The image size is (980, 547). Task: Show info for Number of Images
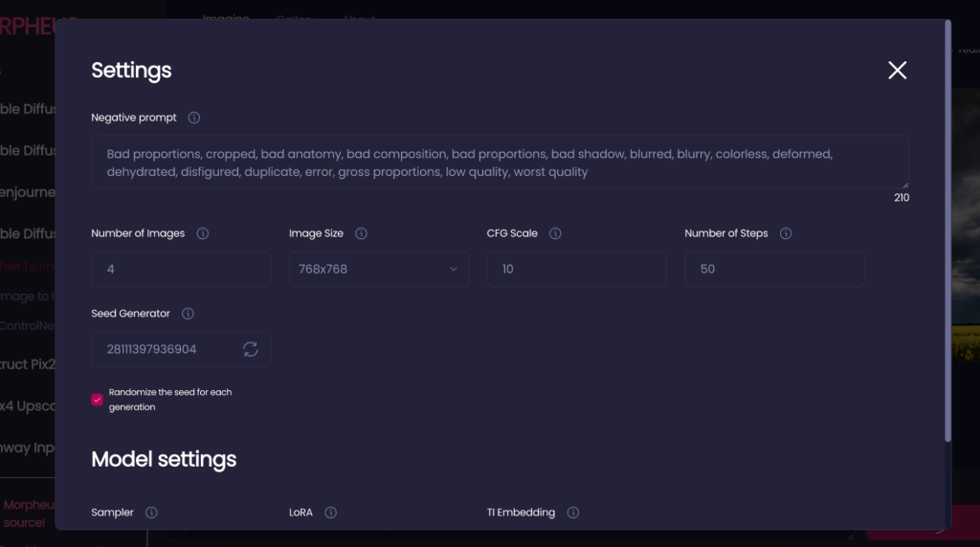pyautogui.click(x=203, y=233)
